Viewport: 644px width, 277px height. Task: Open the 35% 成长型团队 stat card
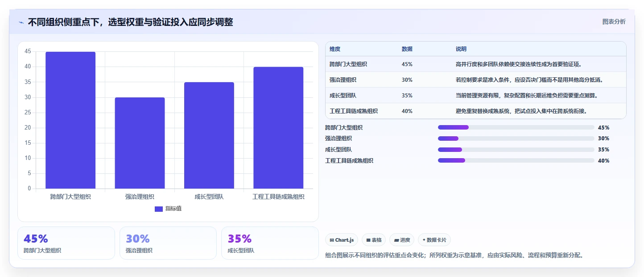coord(270,243)
